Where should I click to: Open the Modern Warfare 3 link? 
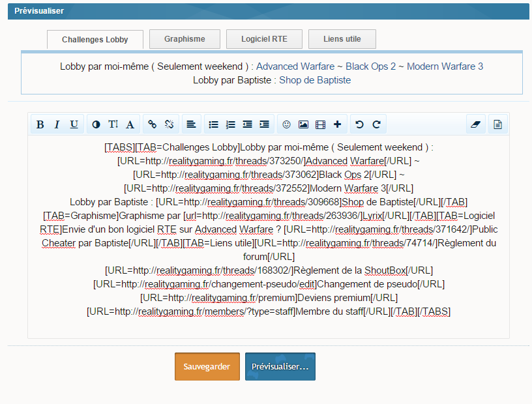445,66
